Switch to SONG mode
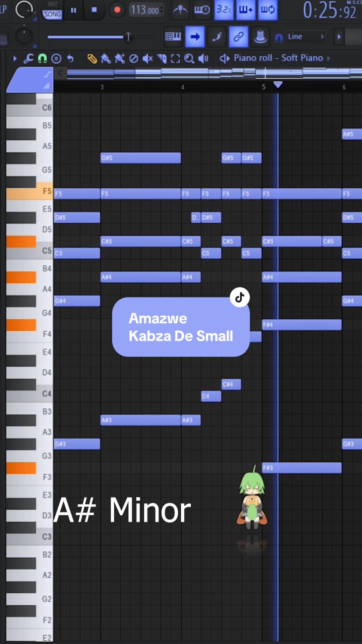This screenshot has height=644, width=362. pos(52,14)
